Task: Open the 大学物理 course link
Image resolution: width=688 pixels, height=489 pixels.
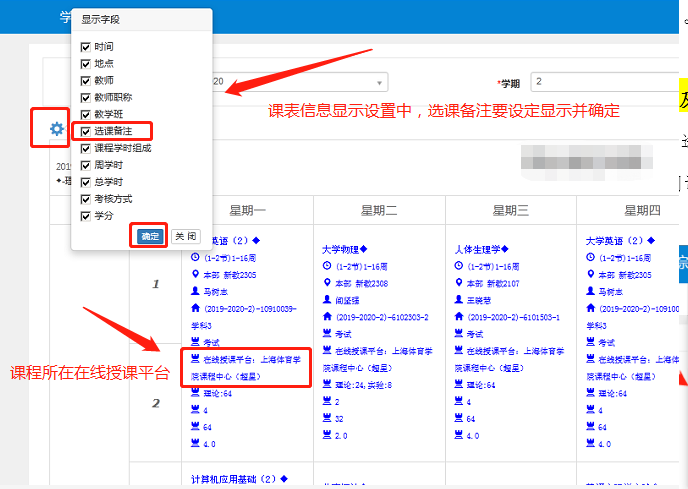Action: [344, 249]
